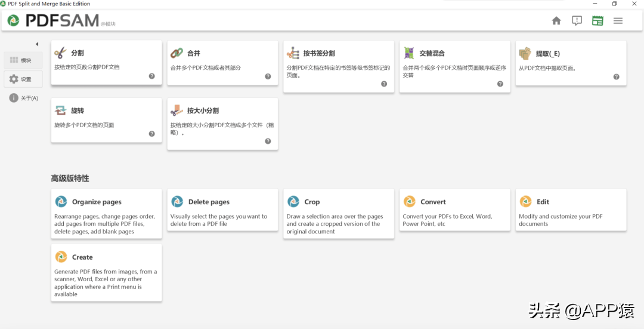Show help for the 合并 card

click(x=268, y=76)
